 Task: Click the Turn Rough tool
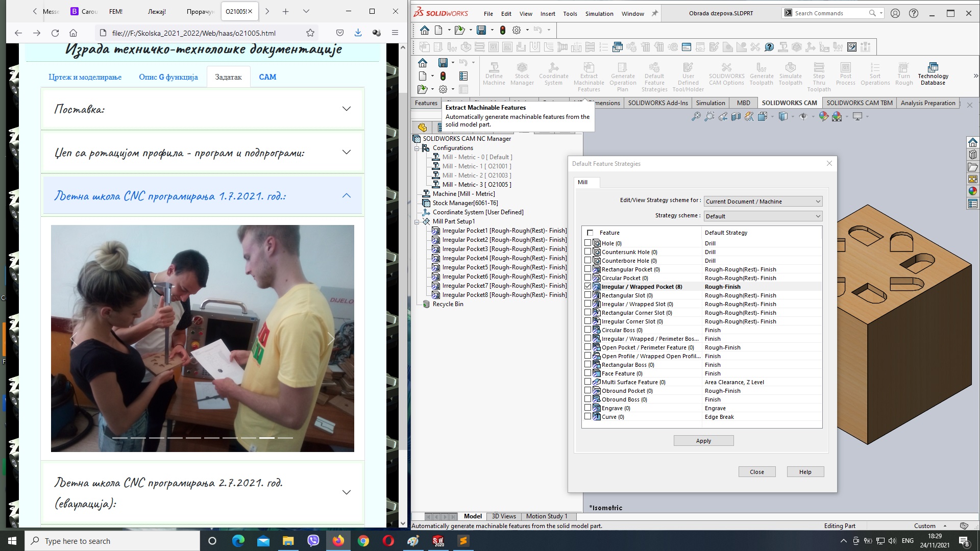(903, 74)
